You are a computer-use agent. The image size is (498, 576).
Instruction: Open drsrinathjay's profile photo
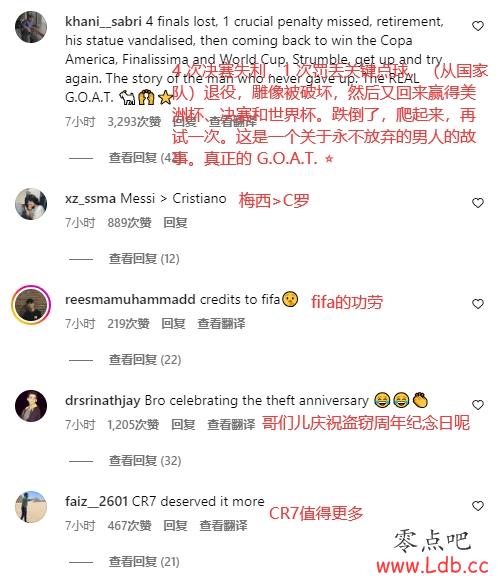31,406
